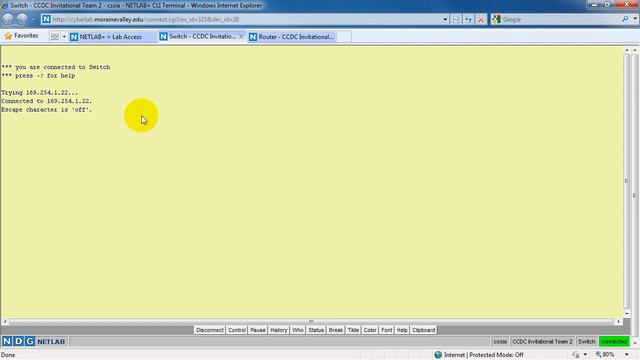The image size is (640, 360).
Task: Click the NDG NETLAB logo
Action: click(34, 341)
